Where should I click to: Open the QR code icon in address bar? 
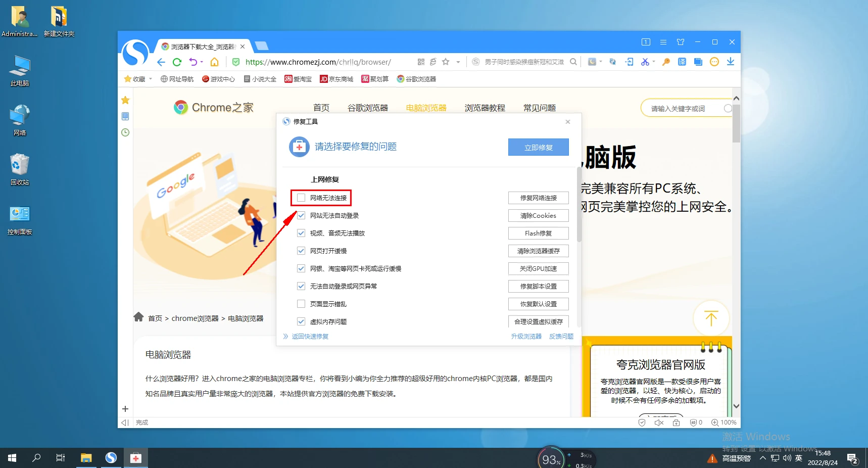[421, 62]
